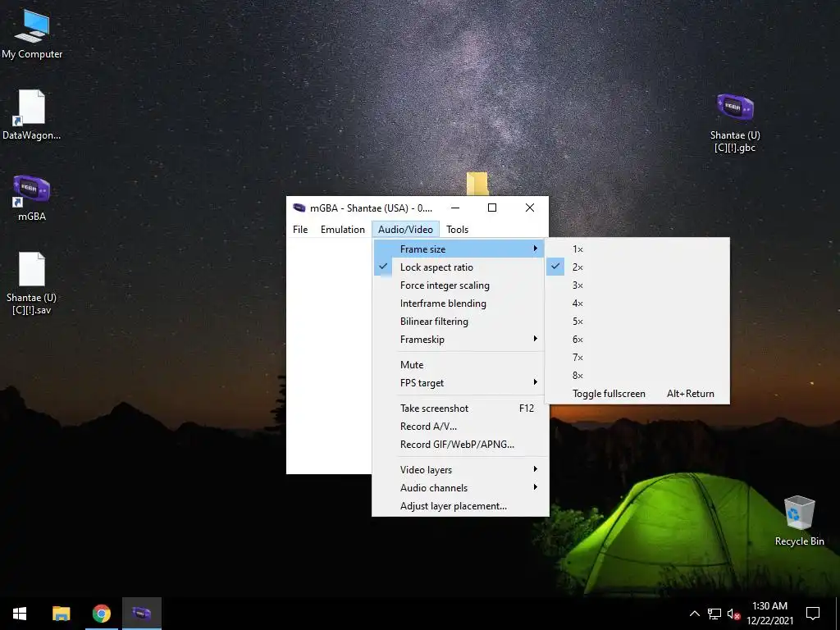This screenshot has height=630, width=840.
Task: Expand the FPS target submenu
Action: [x=459, y=383]
